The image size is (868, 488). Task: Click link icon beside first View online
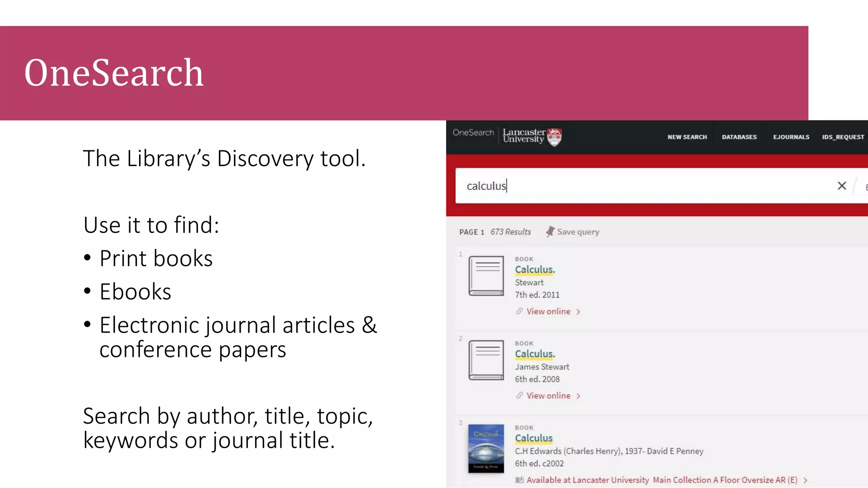tap(519, 311)
